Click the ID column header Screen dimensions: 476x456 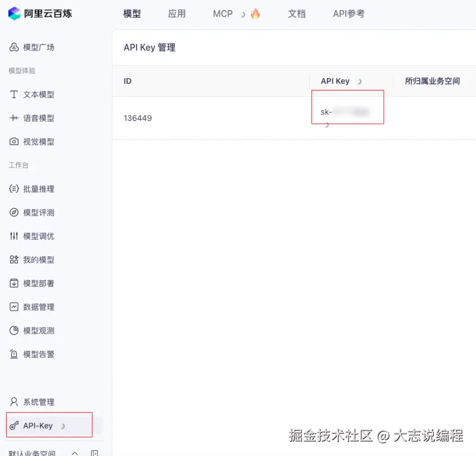click(128, 81)
